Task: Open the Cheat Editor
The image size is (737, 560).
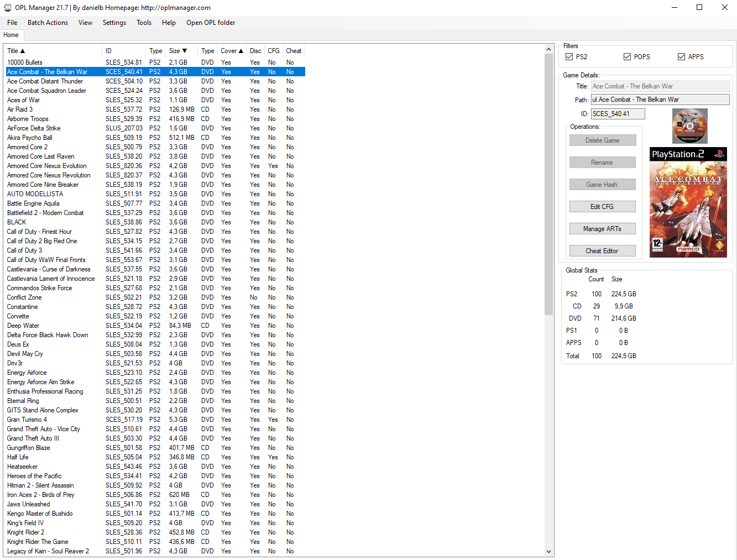Action: (603, 251)
